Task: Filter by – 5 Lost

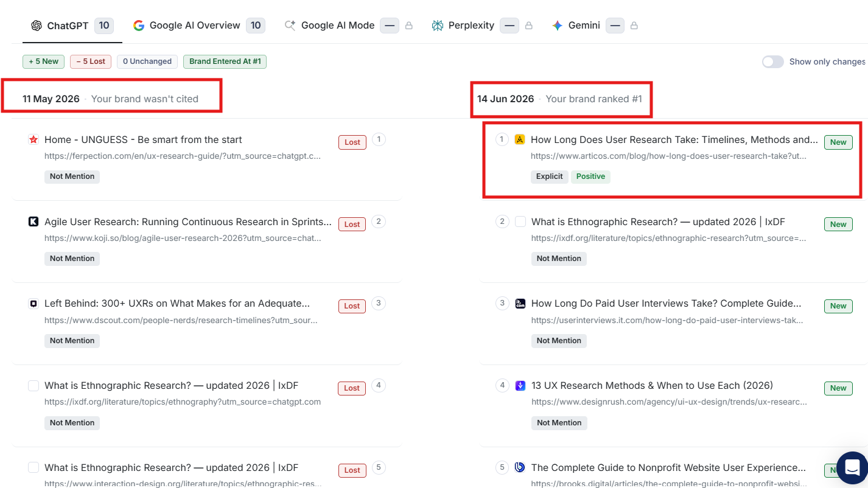Action: point(91,61)
